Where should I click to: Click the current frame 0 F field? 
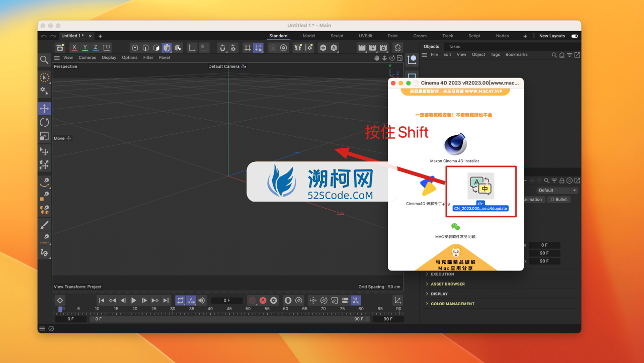point(227,300)
